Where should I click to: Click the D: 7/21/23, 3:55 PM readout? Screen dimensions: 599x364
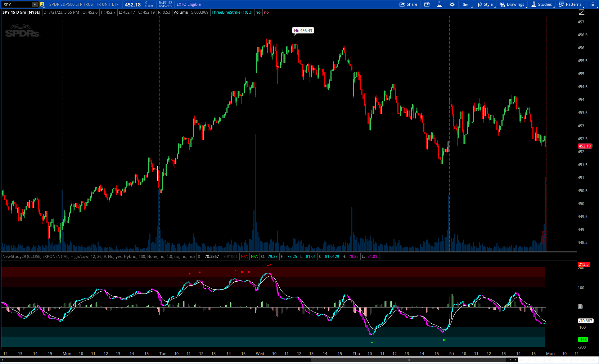coord(61,12)
